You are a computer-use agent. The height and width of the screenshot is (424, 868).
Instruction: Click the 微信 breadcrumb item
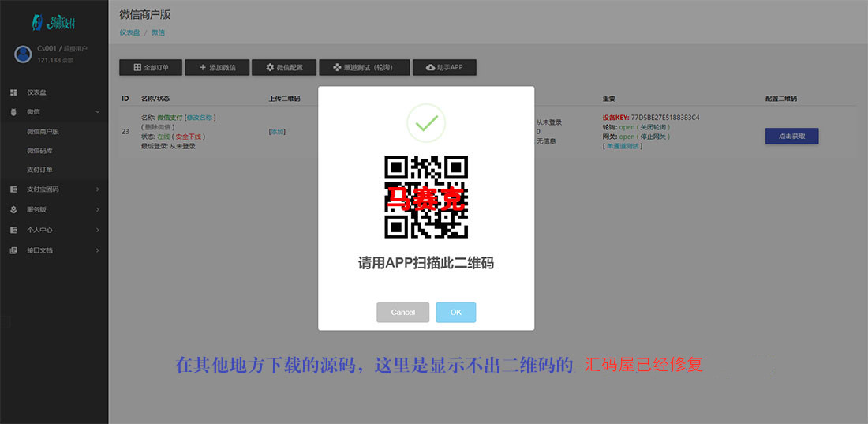point(158,32)
